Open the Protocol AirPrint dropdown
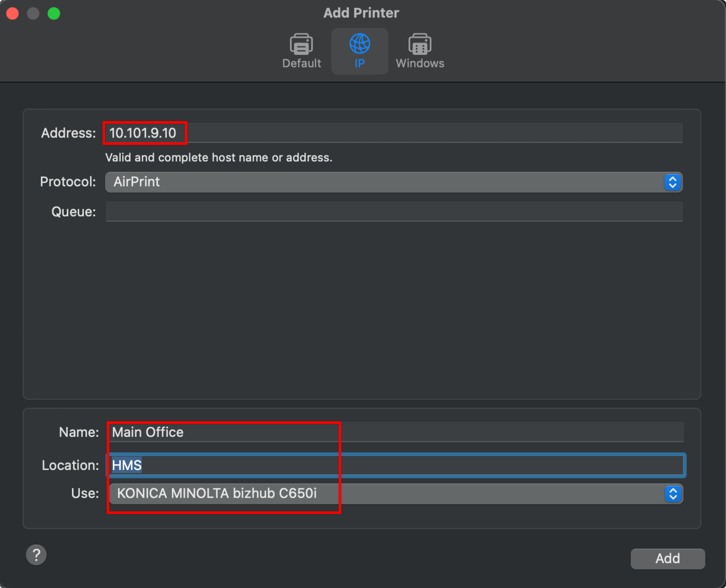 394,182
